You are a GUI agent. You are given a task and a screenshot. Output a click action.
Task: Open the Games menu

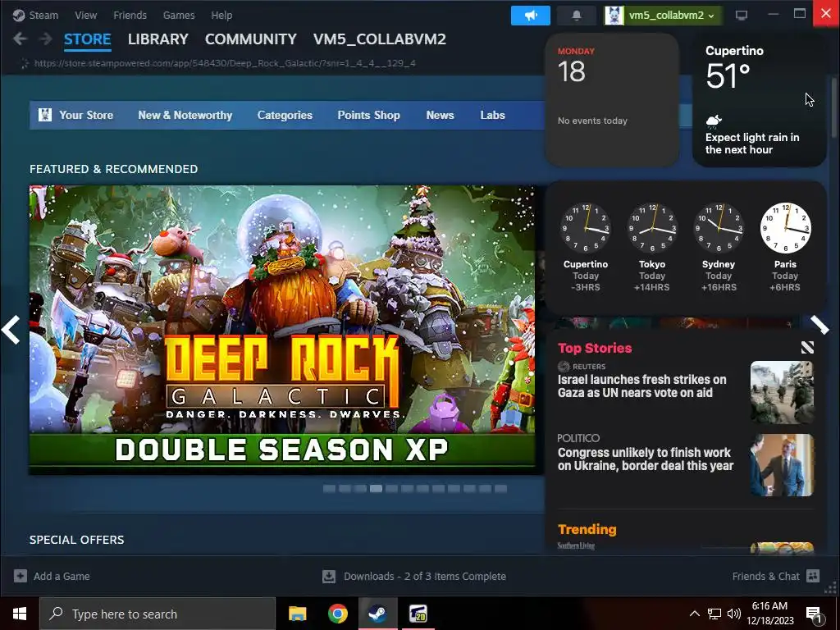[179, 15]
